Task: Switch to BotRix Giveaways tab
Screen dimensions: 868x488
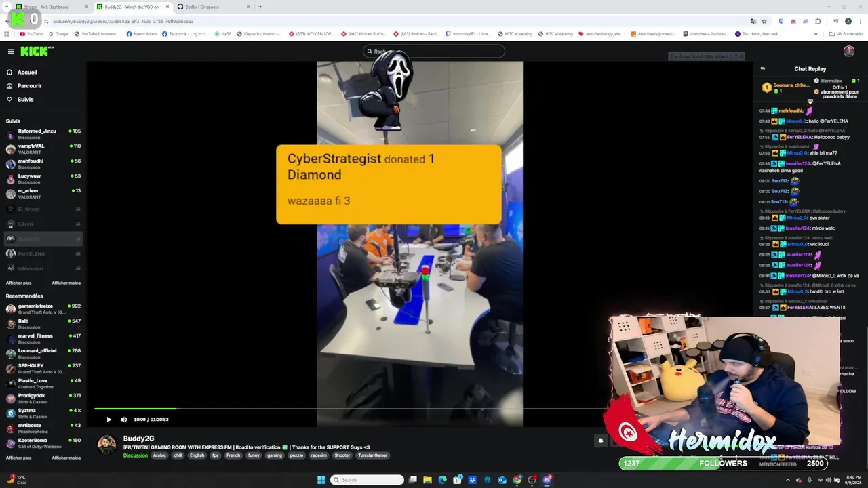Action: click(214, 7)
